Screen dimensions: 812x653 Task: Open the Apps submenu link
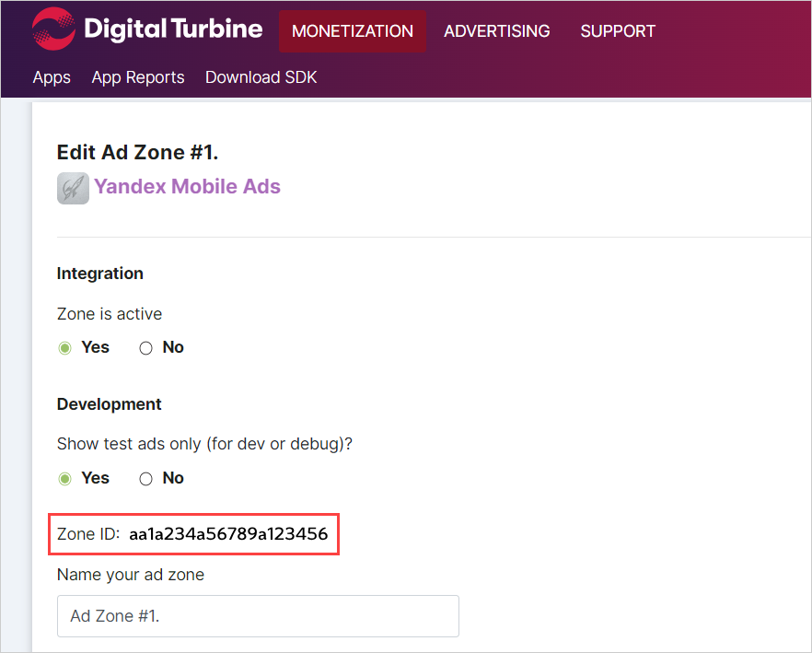pos(52,77)
